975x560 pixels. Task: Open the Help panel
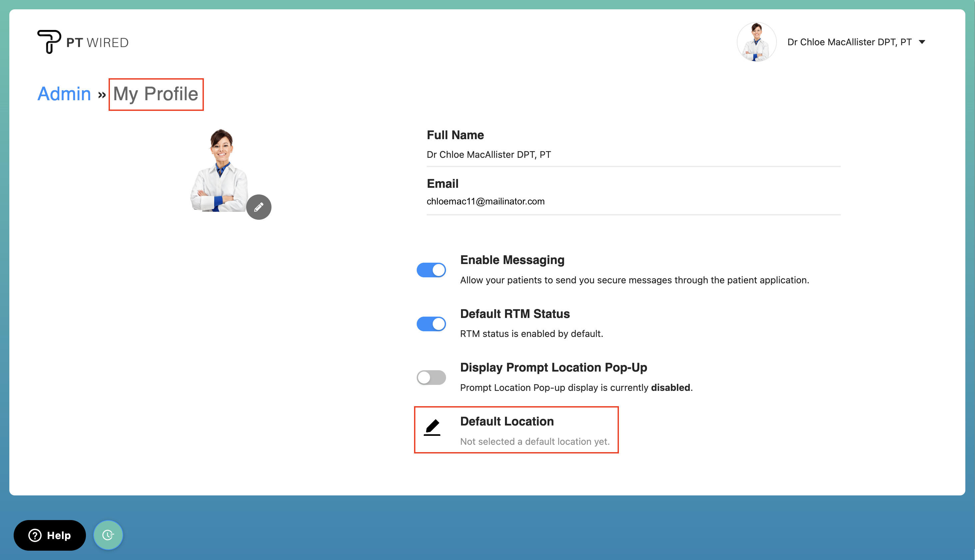coord(50,535)
